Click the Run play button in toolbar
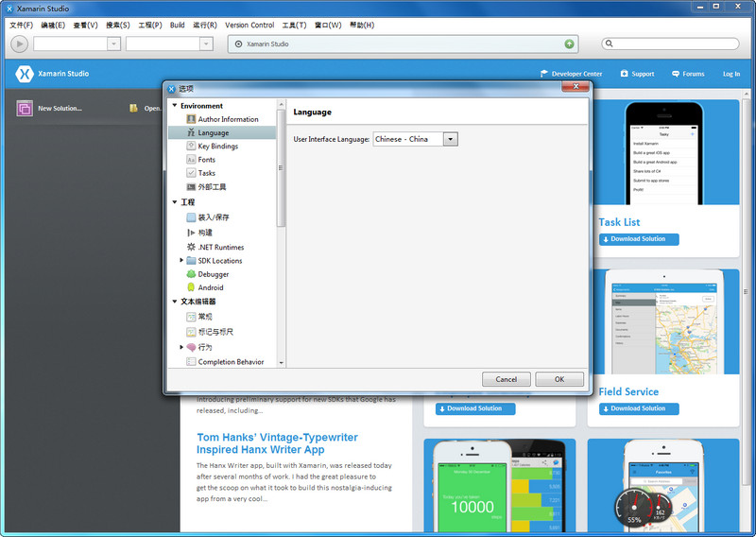This screenshot has width=756, height=537. (19, 43)
